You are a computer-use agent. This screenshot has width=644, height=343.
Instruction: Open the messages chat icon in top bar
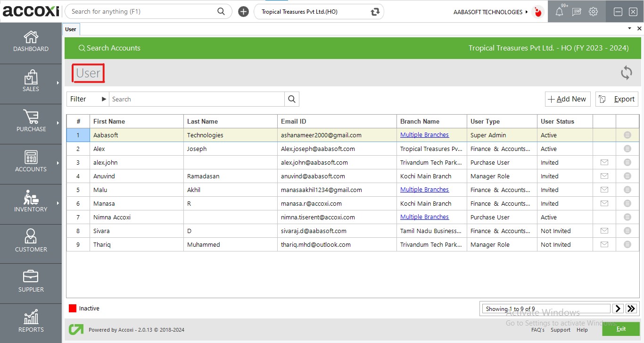pyautogui.click(x=576, y=12)
